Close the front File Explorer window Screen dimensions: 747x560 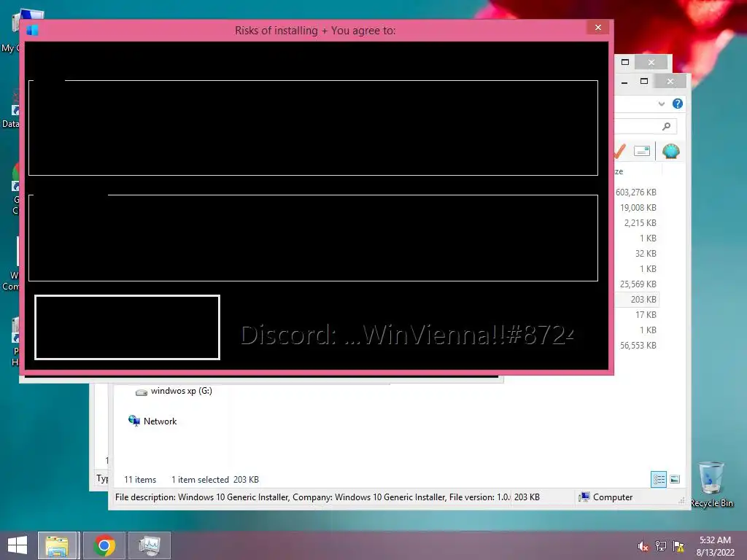[x=670, y=82]
